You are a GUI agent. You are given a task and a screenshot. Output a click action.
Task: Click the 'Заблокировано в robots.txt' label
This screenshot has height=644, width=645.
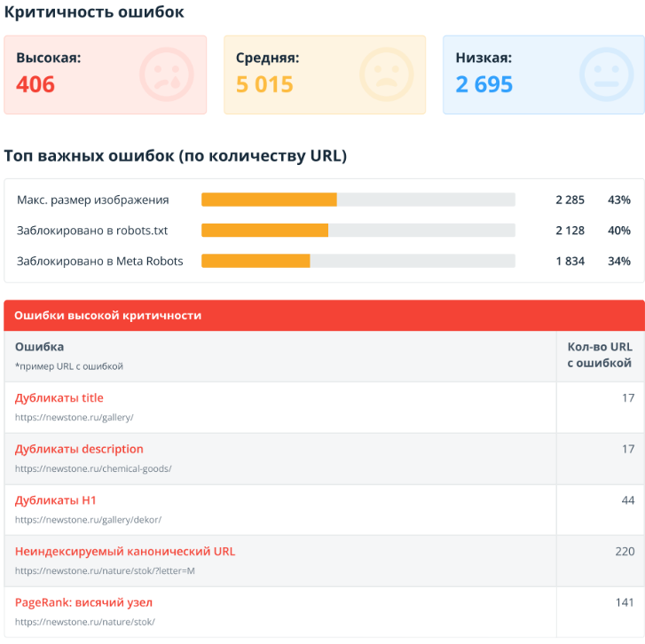(92, 231)
